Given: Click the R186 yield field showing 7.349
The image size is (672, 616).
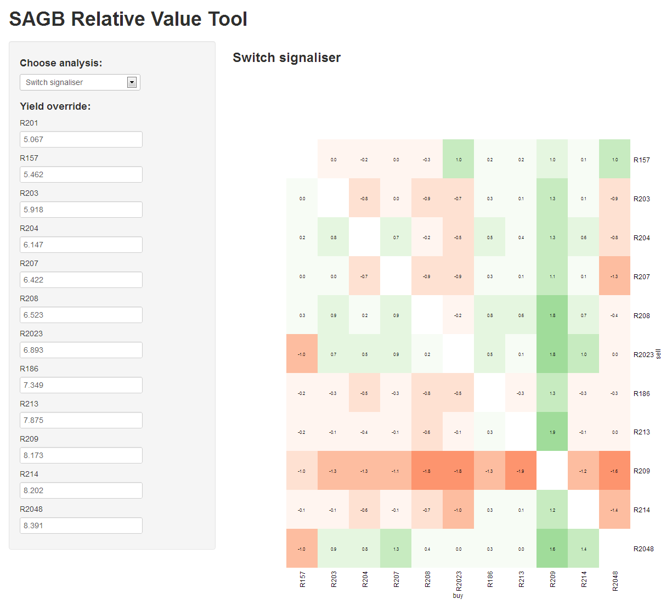Looking at the screenshot, I should click(81, 385).
